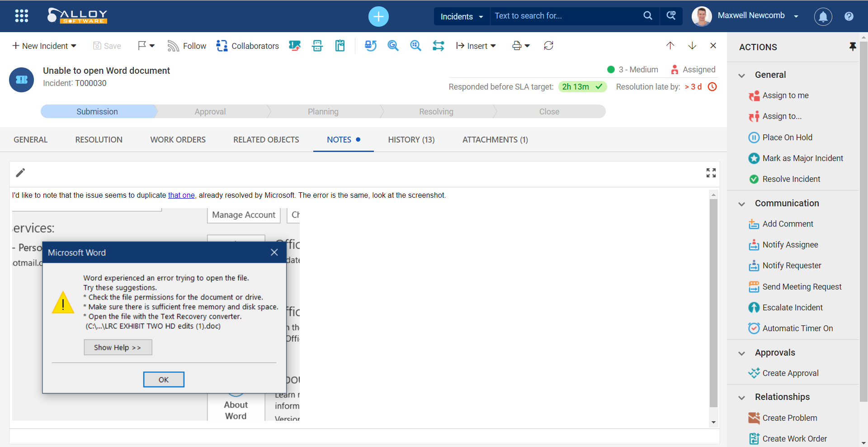Collapse the Communication actions section
The height and width of the screenshot is (447, 868).
click(741, 204)
